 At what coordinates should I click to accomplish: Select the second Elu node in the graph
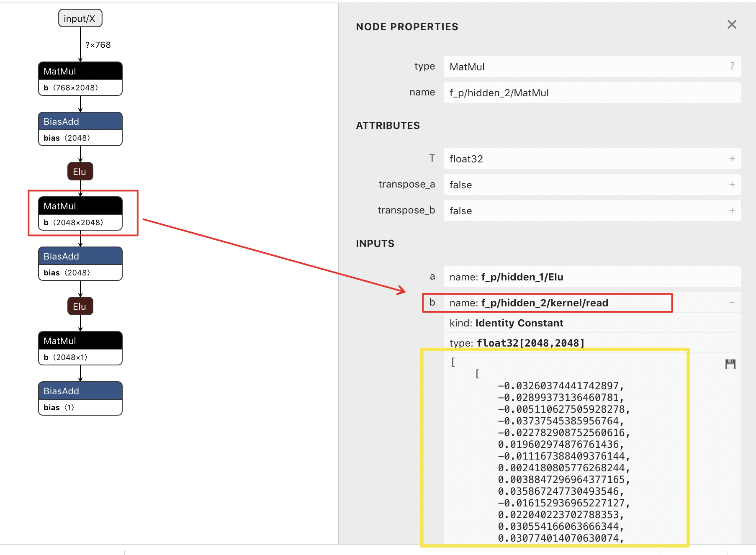[x=80, y=306]
